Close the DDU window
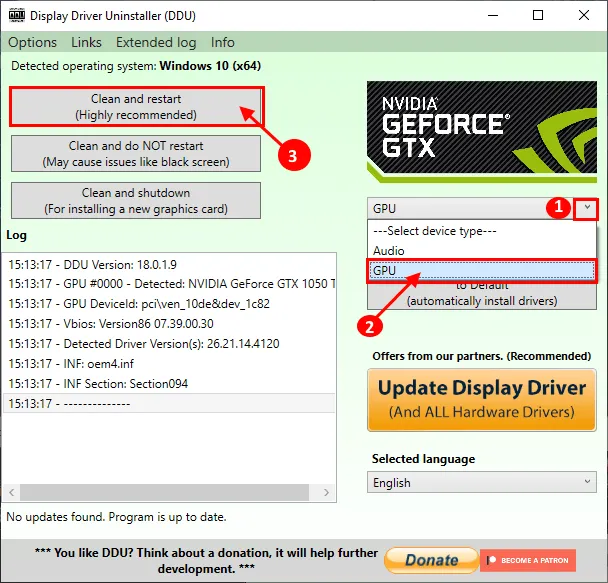 (584, 16)
